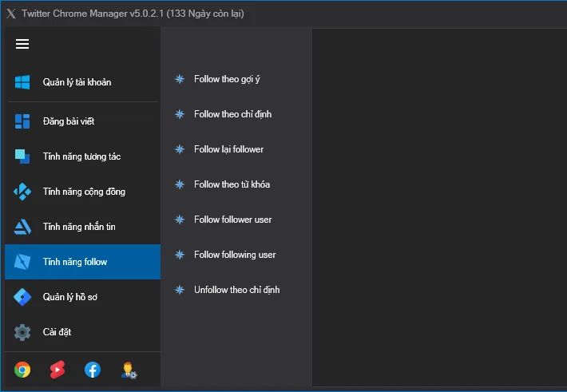Select the icon beside Tính năng cộng đồng
The width and height of the screenshot is (567, 392).
(x=22, y=192)
